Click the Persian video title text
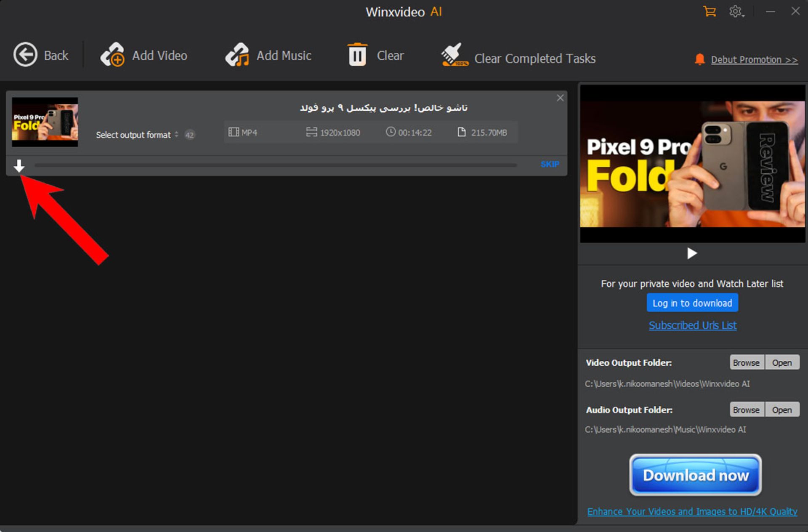The image size is (808, 532). [x=383, y=108]
